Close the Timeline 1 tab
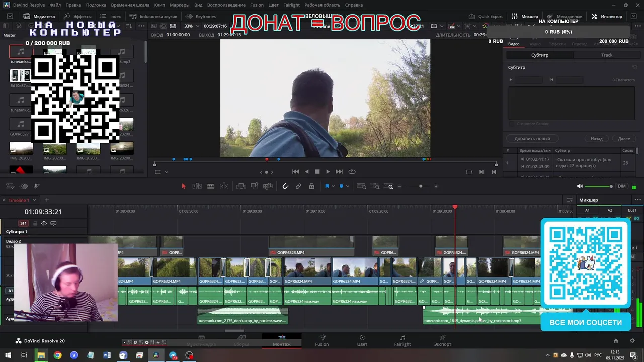 point(5,200)
